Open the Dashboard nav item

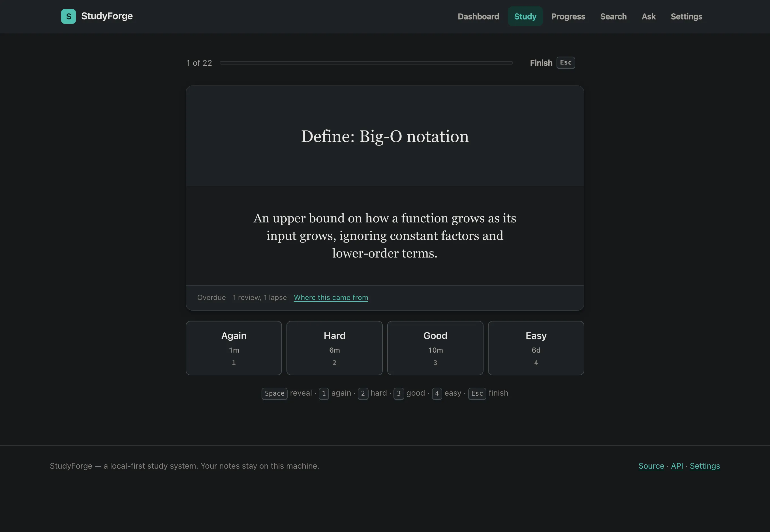click(478, 16)
